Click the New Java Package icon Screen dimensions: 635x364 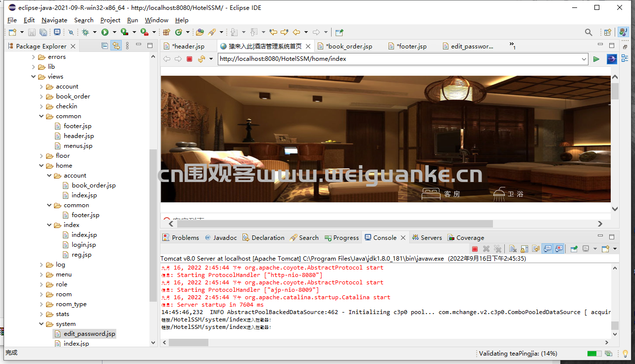[166, 32]
